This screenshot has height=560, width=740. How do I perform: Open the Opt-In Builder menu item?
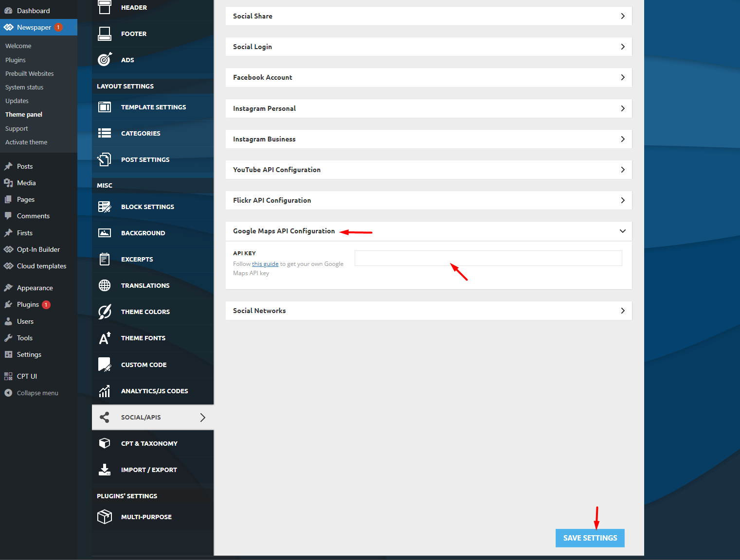pos(38,249)
